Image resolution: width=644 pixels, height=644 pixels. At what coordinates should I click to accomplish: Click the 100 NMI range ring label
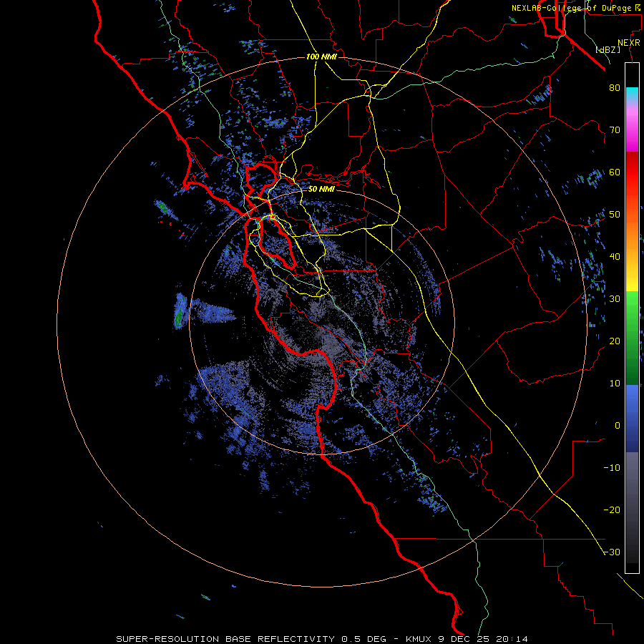[321, 57]
